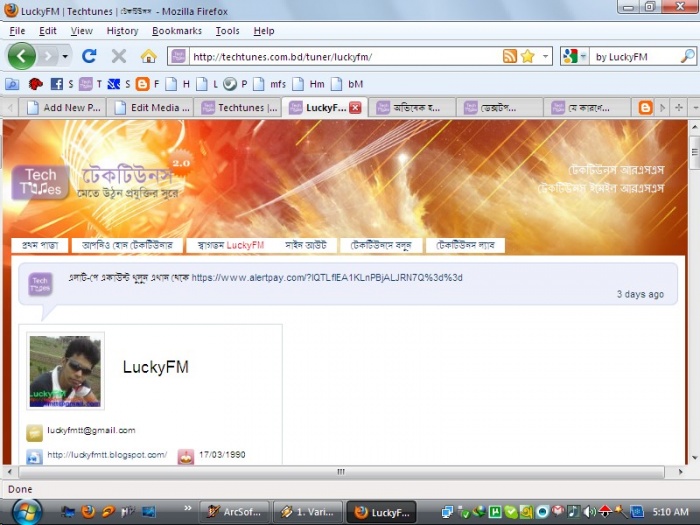
Task: Open the alertpay.com link in the status message
Action: [327, 278]
